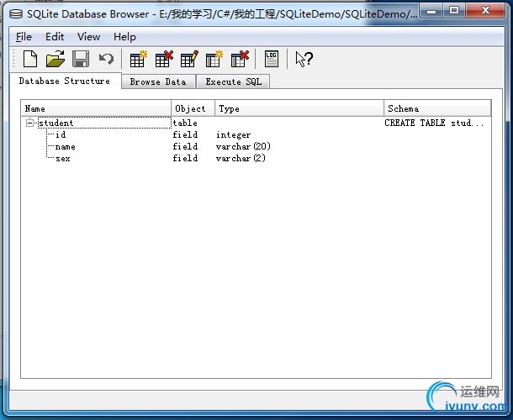Click the SQLite database title bar icon
513x420 pixels.
(16, 13)
